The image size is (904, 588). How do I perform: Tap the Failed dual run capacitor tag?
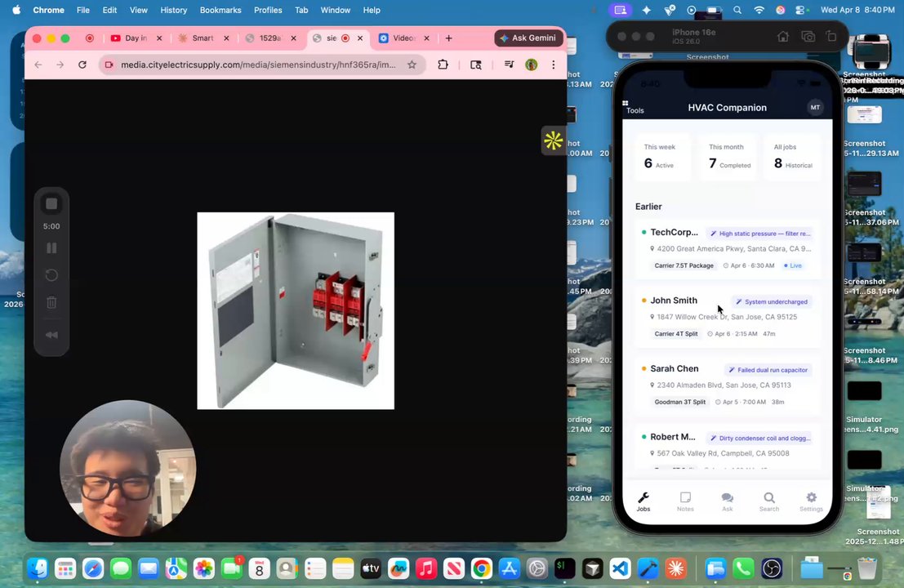pos(768,369)
